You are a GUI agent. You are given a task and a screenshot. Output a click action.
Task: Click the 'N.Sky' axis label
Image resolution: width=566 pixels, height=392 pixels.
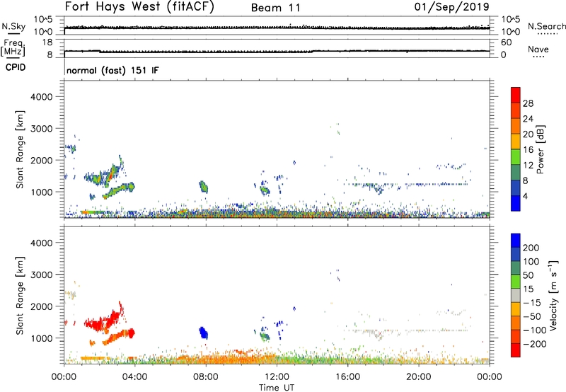click(13, 26)
